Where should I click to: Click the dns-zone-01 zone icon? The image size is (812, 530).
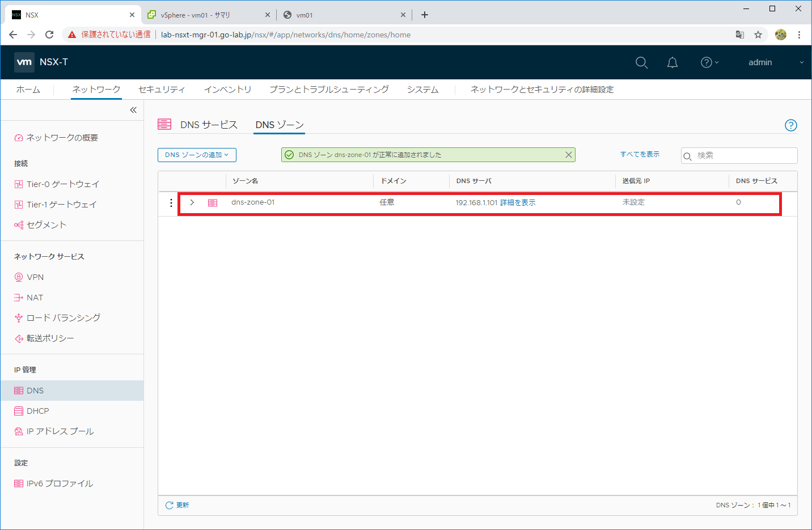(x=213, y=202)
